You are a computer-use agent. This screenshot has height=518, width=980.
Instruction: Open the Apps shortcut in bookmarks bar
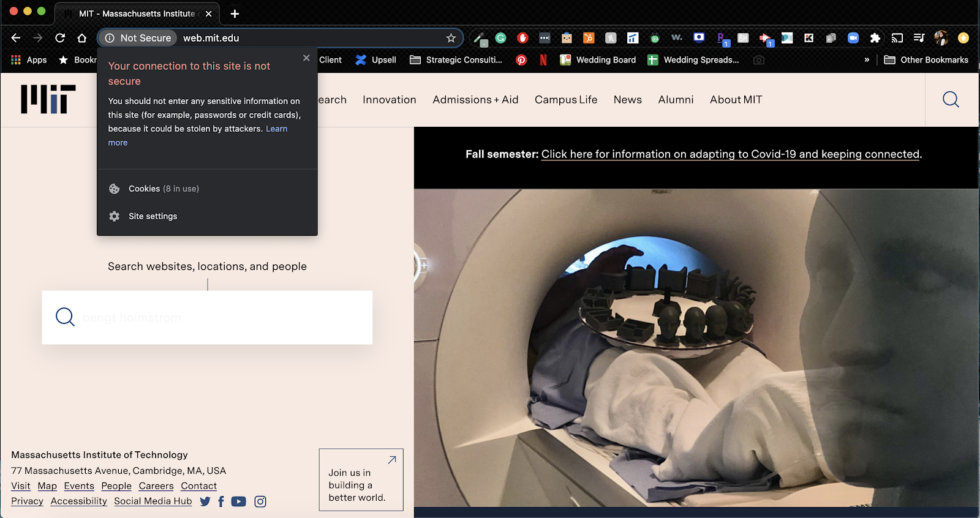coord(29,60)
